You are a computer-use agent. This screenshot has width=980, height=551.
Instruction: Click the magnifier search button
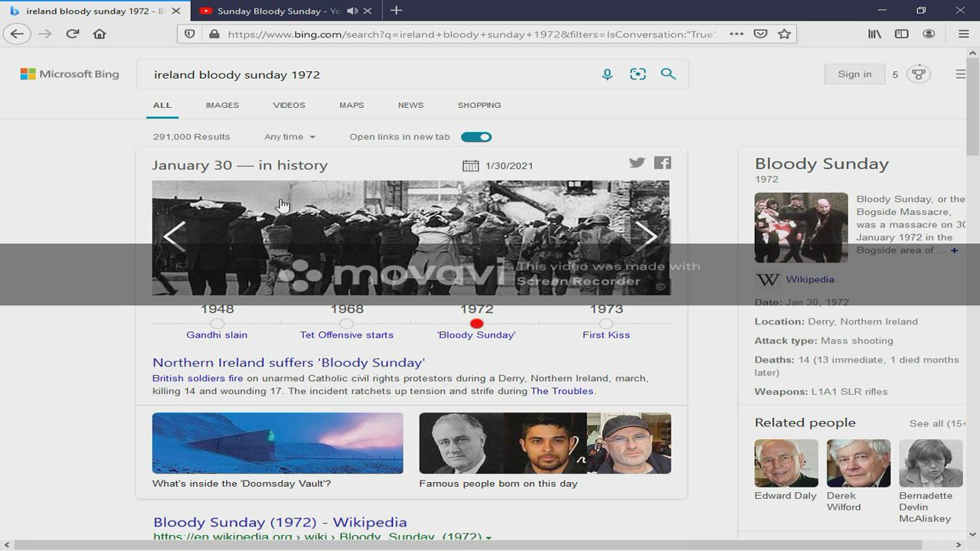pos(668,74)
